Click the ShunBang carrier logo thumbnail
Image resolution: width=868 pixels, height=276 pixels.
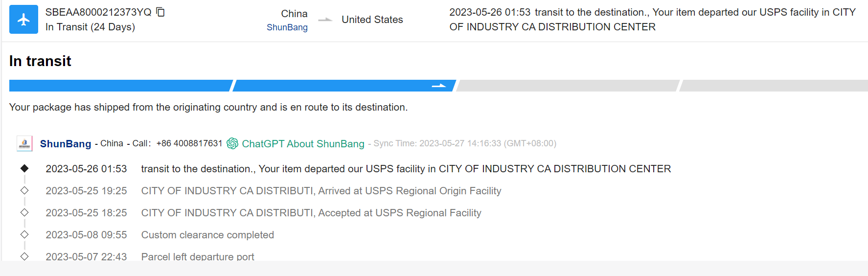click(24, 143)
